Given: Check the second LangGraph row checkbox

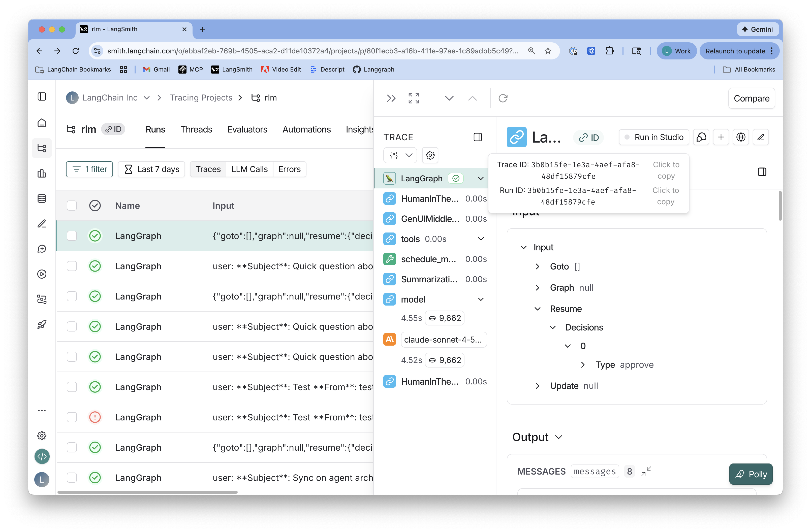Looking at the screenshot, I should click(72, 266).
